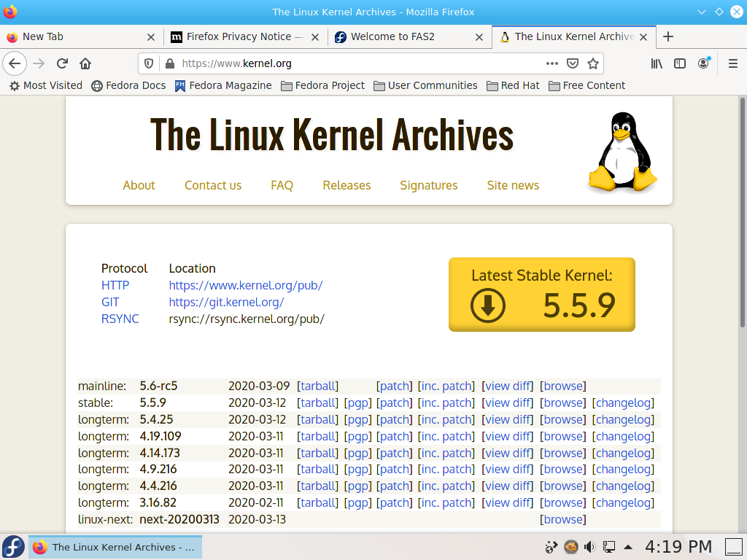The height and width of the screenshot is (560, 747).
Task: Open network status tray icon
Action: (609, 547)
